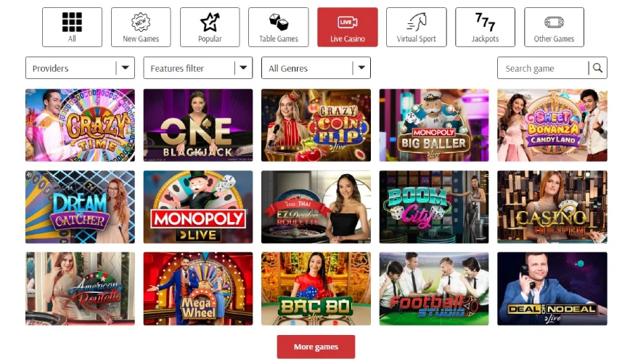Viewport: 630px width, 364px height.
Task: Launch the Crazy Time game
Action: (80, 125)
